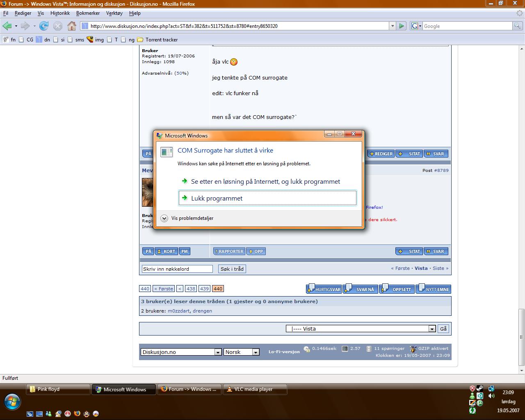Click the Gå button next to forum jump

[x=443, y=329]
